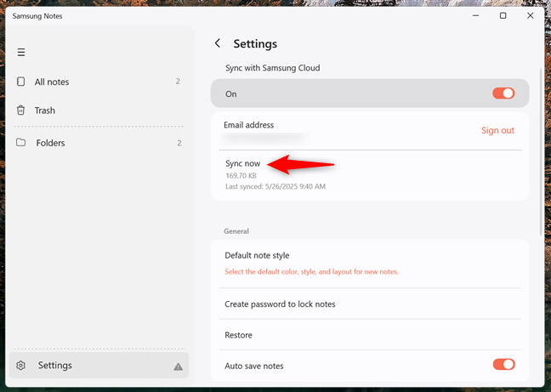Open All notes label in sidebar
The image size is (551, 392).
coord(52,82)
